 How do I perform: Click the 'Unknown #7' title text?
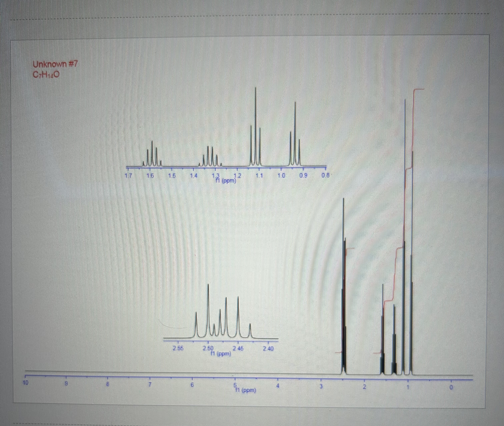click(x=55, y=64)
